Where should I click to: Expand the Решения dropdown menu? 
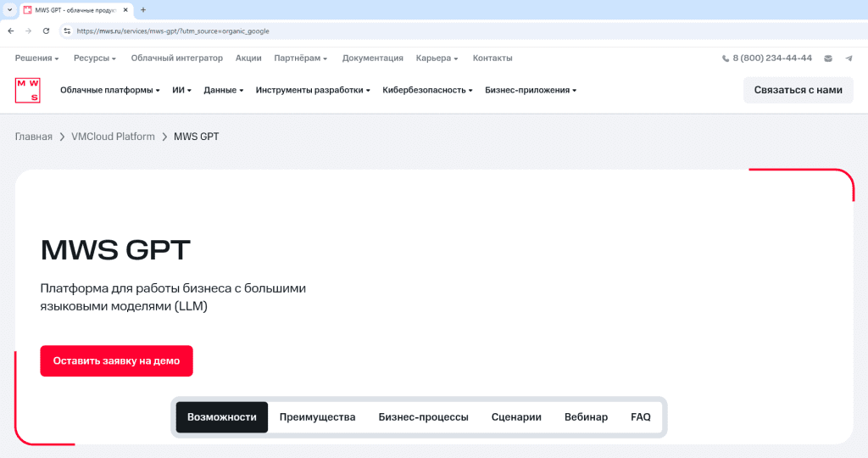point(36,59)
